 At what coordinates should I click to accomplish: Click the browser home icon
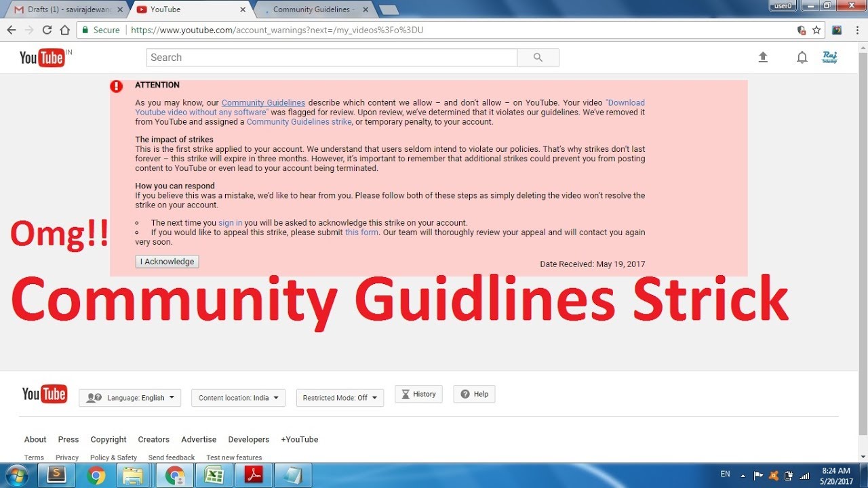[x=64, y=30]
